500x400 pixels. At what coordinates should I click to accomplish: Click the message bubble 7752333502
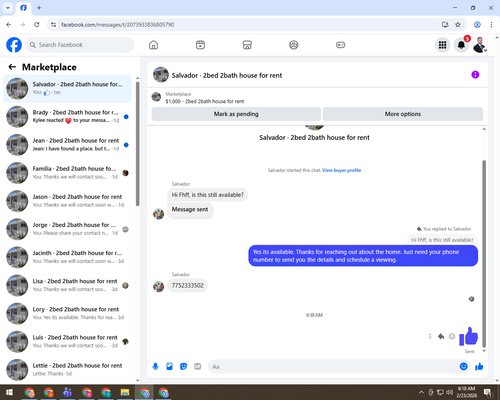pos(187,286)
